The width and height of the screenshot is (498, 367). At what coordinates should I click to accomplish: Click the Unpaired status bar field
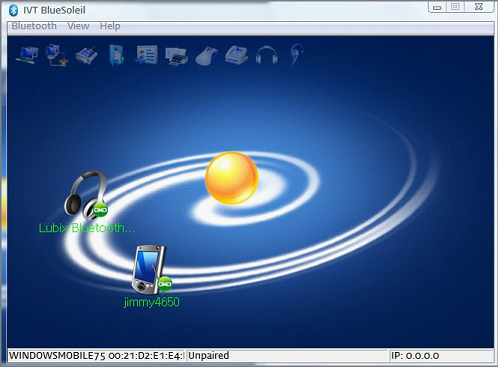288,356
